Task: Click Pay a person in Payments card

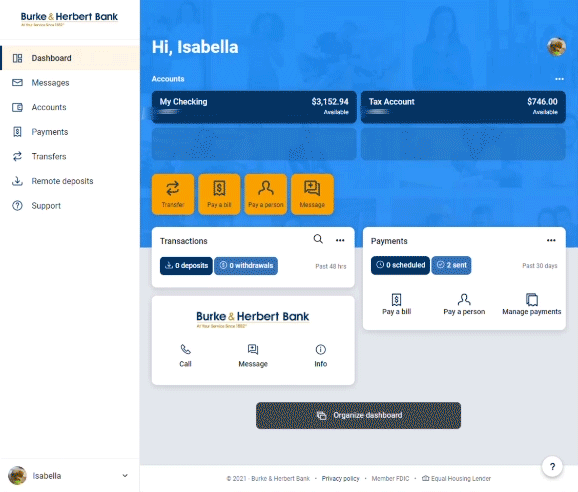Action: tap(464, 304)
